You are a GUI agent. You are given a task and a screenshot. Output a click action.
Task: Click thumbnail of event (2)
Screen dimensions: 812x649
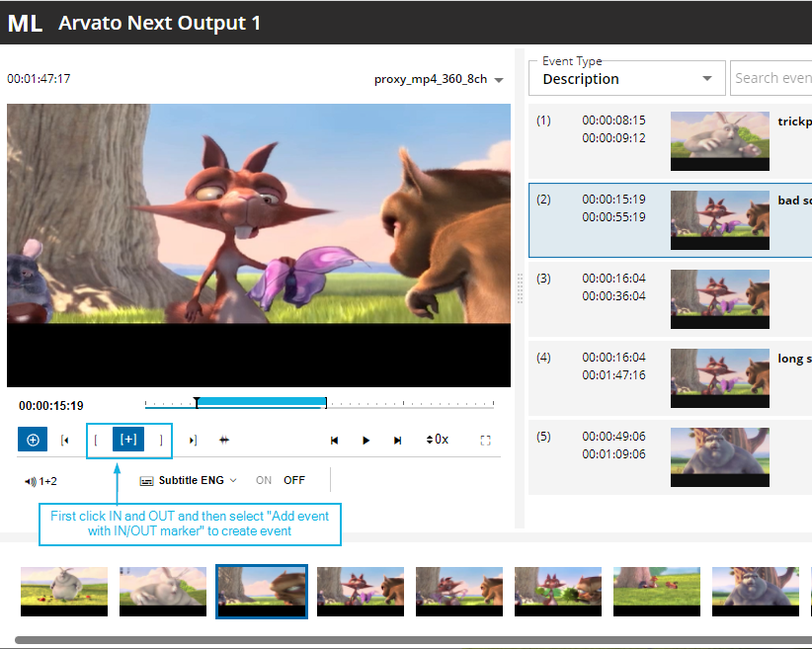720,220
